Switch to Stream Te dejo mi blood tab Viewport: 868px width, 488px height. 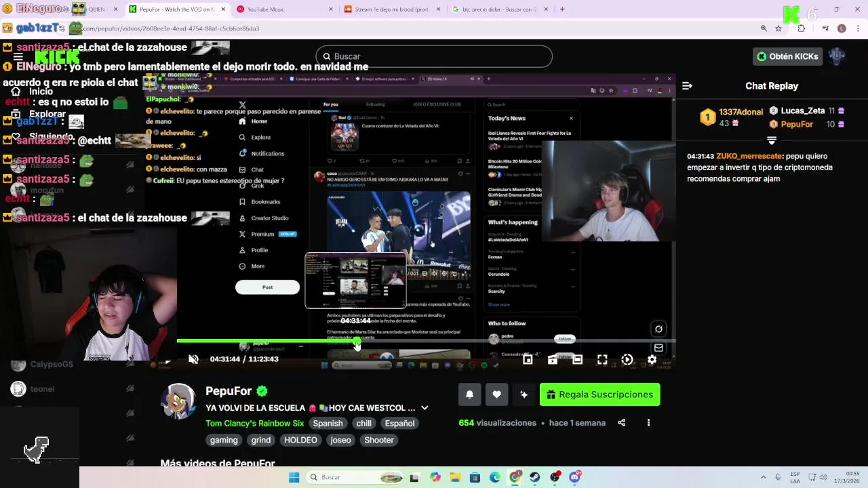click(393, 9)
